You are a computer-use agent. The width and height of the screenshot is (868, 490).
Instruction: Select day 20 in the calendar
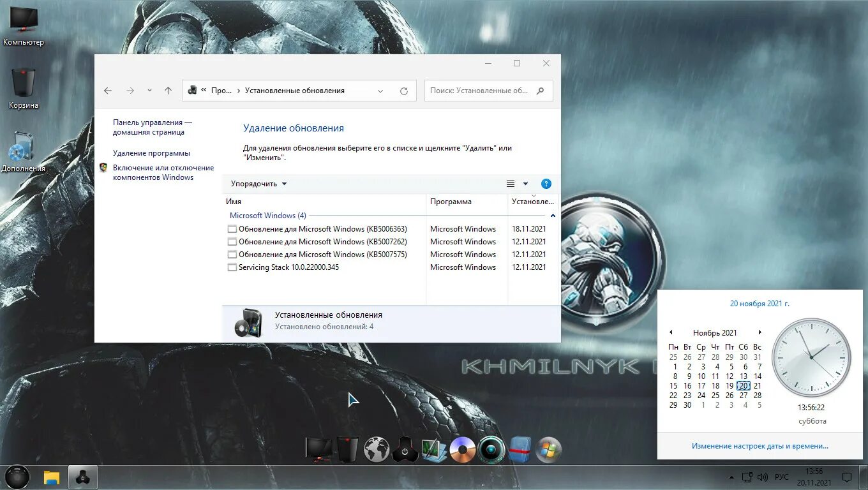pyautogui.click(x=744, y=386)
